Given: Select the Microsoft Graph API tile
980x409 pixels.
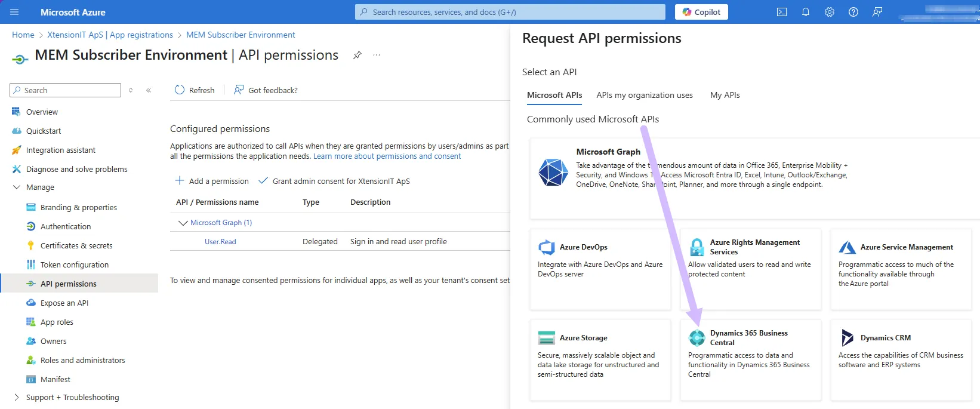Looking at the screenshot, I should pyautogui.click(x=608, y=152).
